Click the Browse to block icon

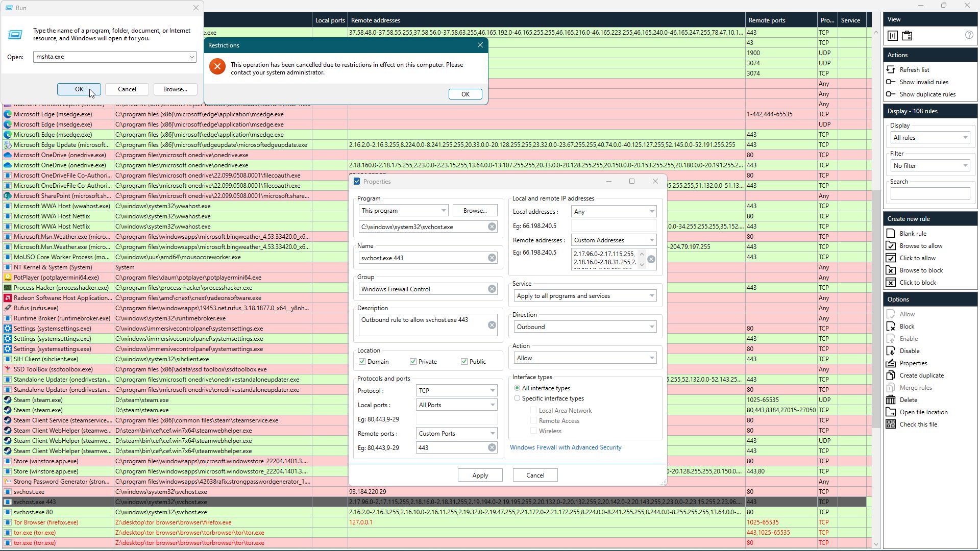coord(891,270)
